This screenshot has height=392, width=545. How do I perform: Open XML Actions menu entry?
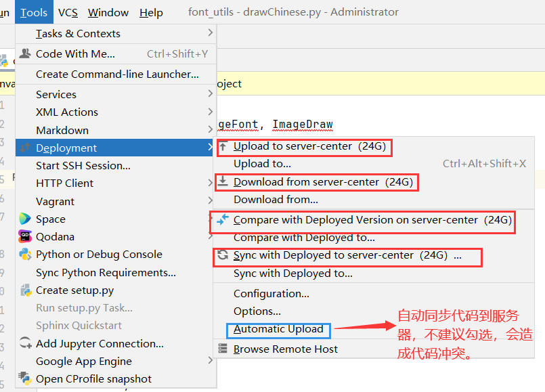tap(116, 112)
